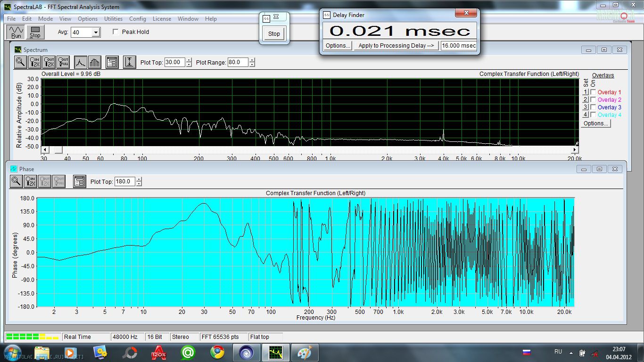Open Windows Start menu

click(x=13, y=353)
